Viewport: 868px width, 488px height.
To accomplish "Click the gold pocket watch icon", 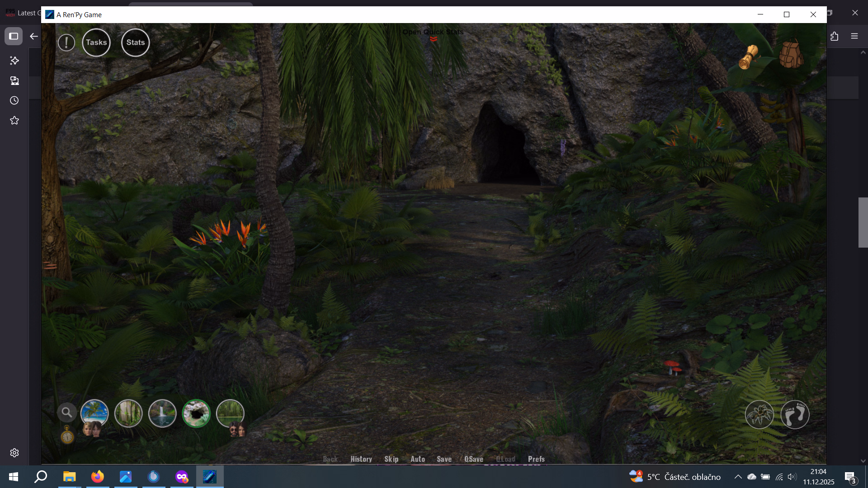I will (x=67, y=435).
